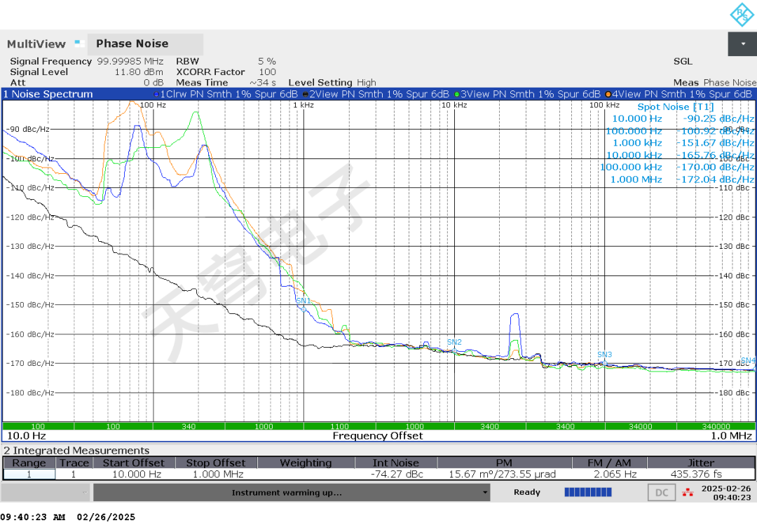Click the Signal Level 11.80 dBm value

pos(139,72)
